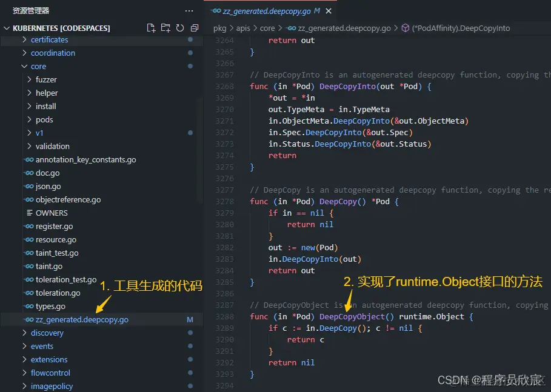Open toleration.go file
Viewport: 551px width, 392px height.
(x=58, y=293)
